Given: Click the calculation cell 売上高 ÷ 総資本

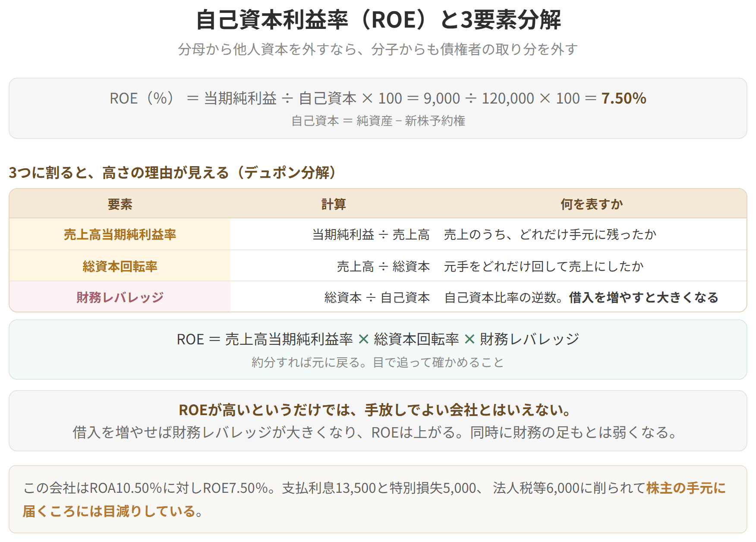Looking at the screenshot, I should coord(383,266).
